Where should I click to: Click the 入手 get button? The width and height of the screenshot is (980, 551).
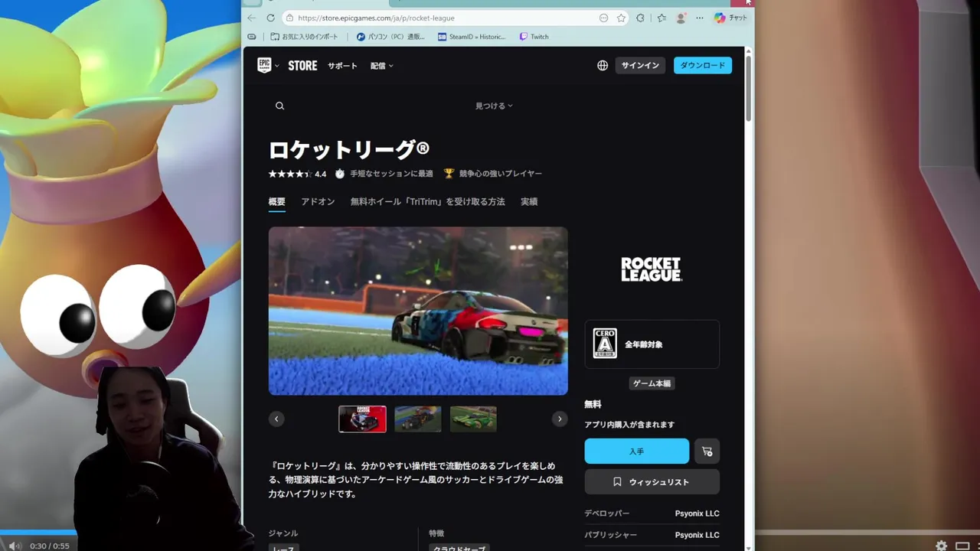point(637,452)
